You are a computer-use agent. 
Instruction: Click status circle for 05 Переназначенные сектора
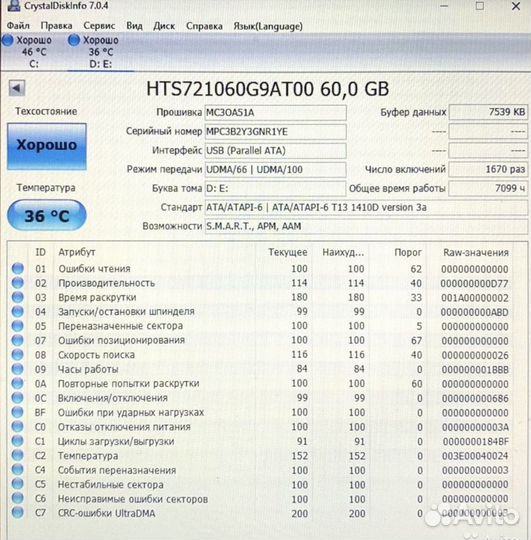[18, 326]
